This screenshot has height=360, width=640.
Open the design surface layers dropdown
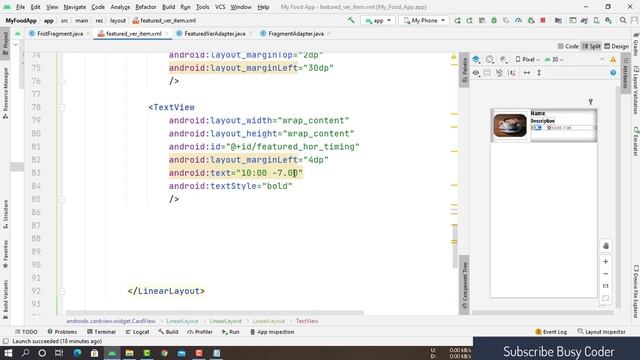pos(476,60)
